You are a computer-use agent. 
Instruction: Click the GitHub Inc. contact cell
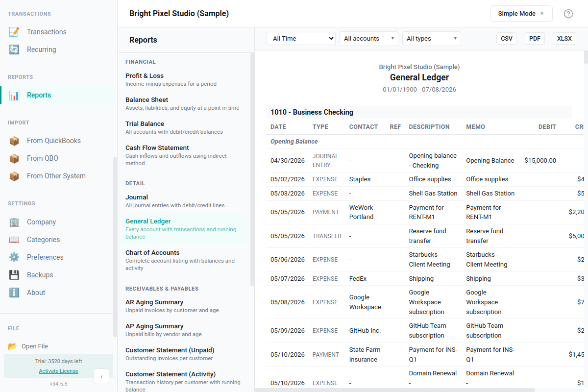[365, 331]
